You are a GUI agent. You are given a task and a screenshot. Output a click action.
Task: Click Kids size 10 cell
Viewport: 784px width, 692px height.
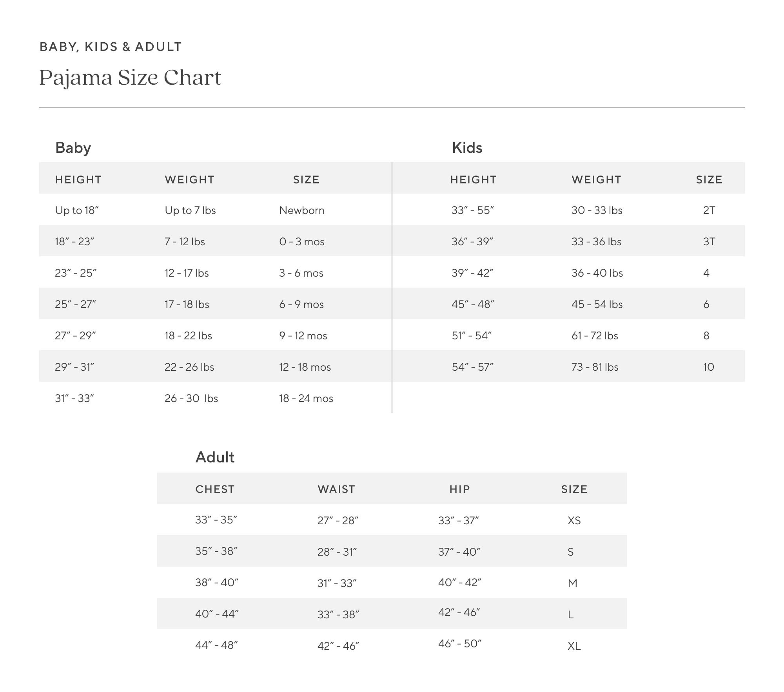709,367
